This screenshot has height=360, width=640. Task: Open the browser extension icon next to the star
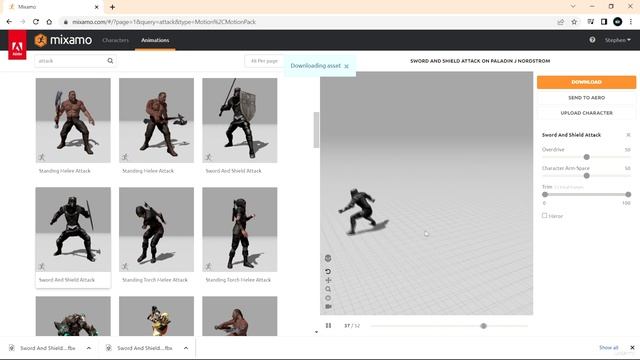click(591, 22)
